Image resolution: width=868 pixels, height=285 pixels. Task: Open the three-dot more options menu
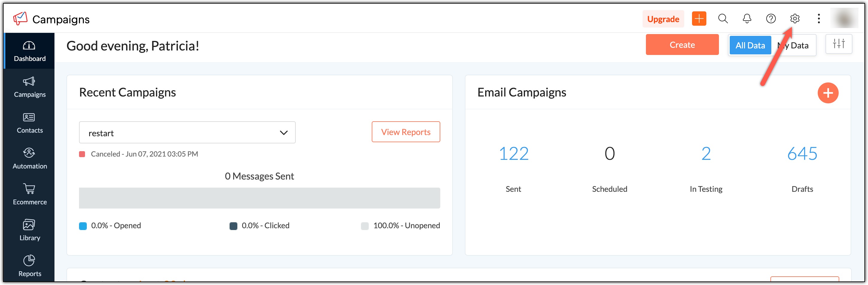pyautogui.click(x=819, y=19)
